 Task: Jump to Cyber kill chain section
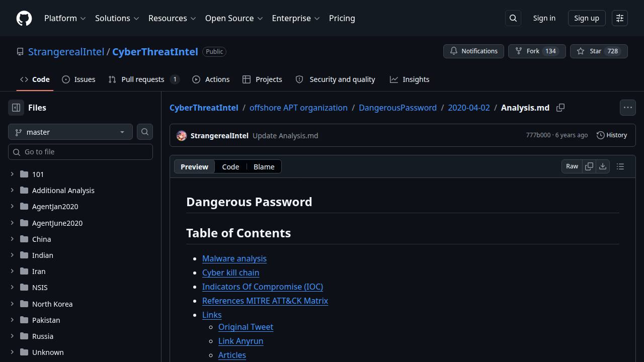(x=230, y=273)
